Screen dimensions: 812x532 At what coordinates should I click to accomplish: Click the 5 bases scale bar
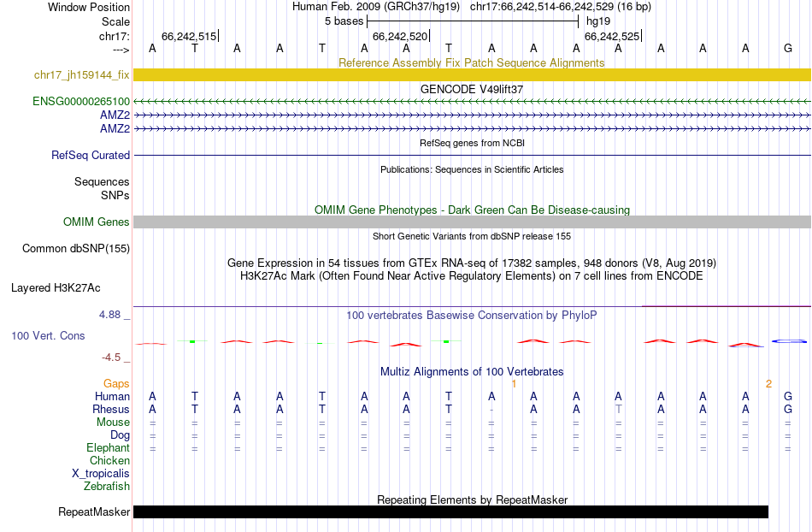pyautogui.click(x=473, y=21)
